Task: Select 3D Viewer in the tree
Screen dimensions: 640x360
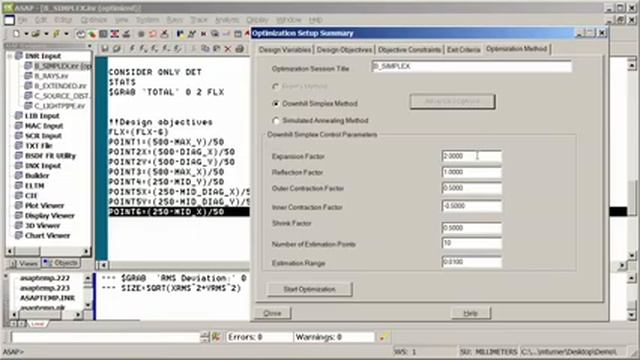Action: (42, 225)
